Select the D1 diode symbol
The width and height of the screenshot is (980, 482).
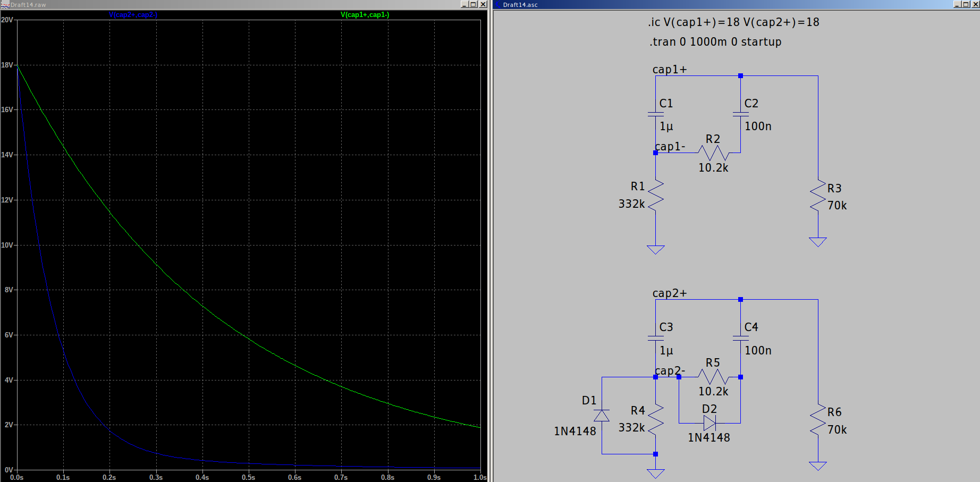[x=602, y=416]
